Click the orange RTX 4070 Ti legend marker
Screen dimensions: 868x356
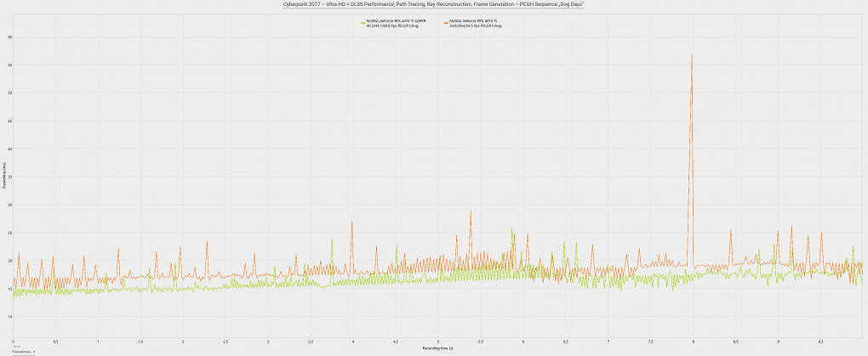445,23
